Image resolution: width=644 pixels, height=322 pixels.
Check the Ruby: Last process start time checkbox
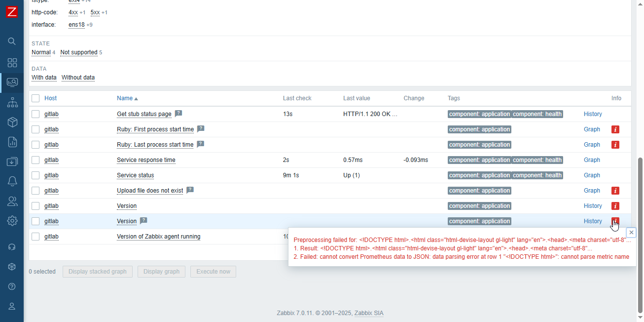36,145
